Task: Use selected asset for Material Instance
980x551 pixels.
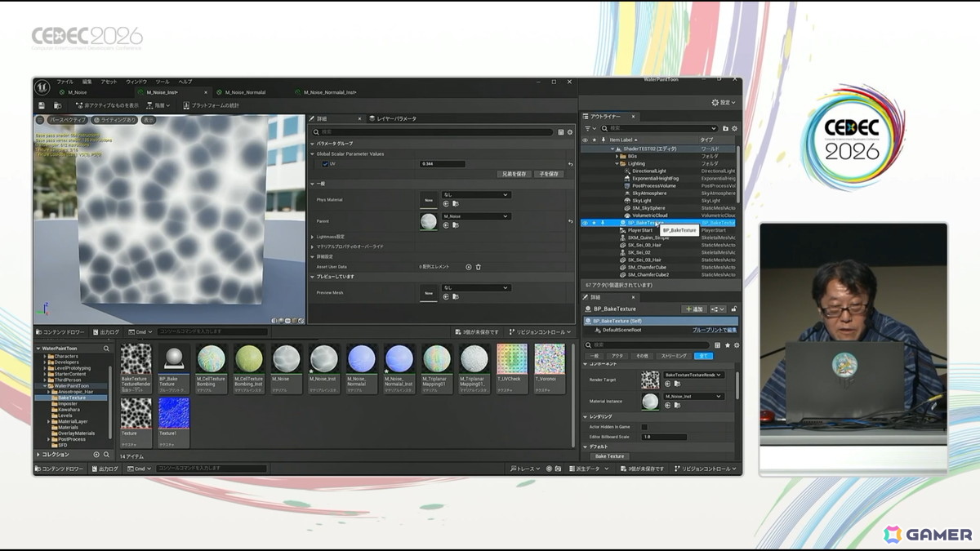Action: point(669,406)
